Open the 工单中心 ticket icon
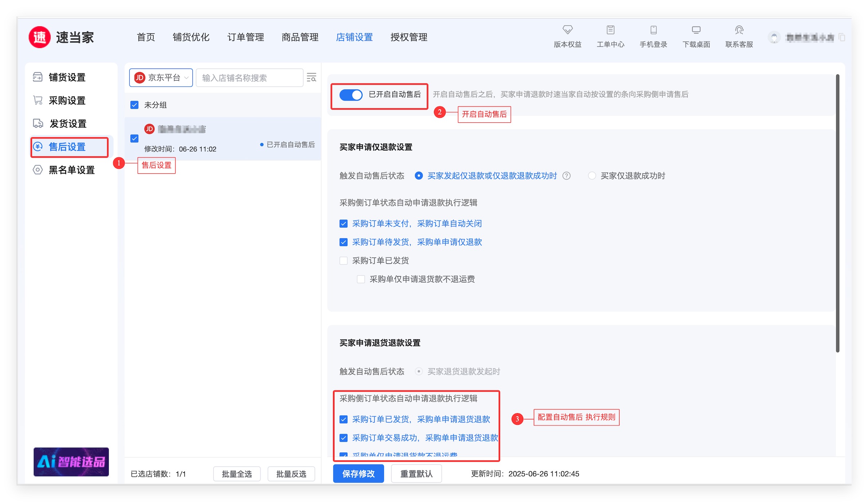 [610, 30]
